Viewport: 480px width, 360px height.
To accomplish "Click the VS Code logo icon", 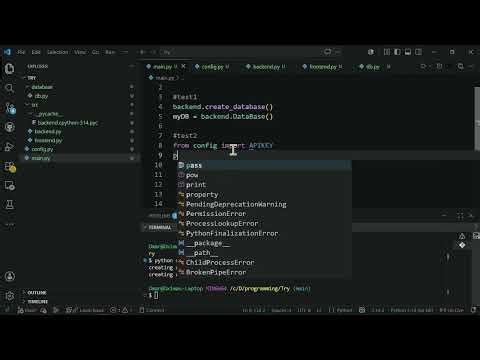I will click(x=7, y=52).
